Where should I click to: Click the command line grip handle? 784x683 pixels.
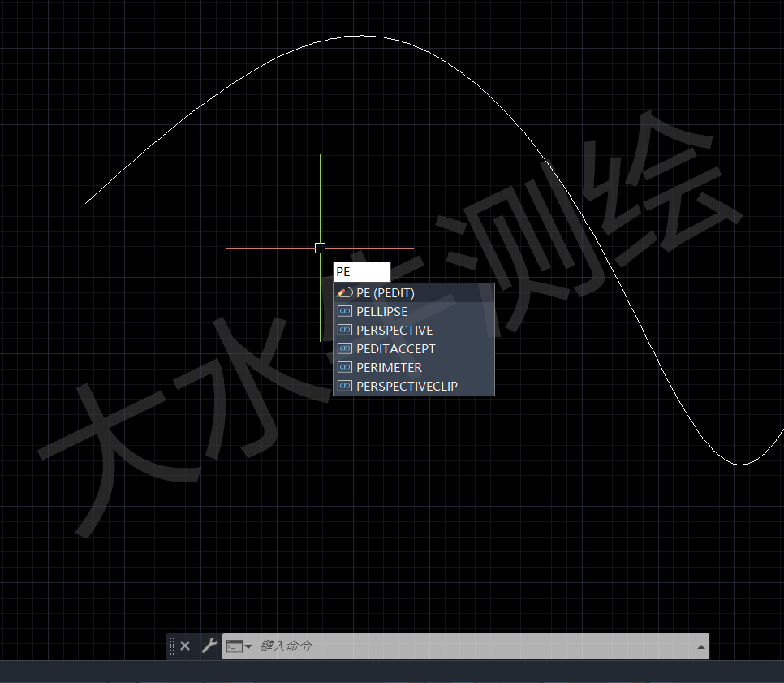172,646
